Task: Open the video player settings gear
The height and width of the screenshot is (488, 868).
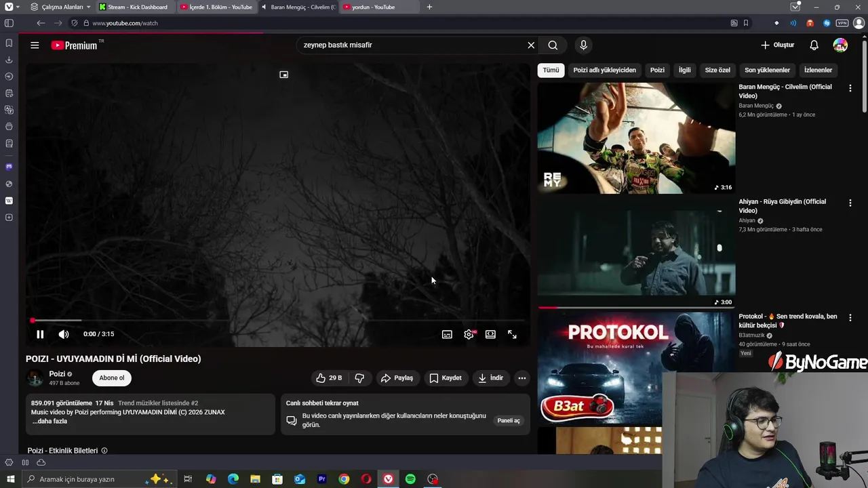Action: pyautogui.click(x=469, y=334)
